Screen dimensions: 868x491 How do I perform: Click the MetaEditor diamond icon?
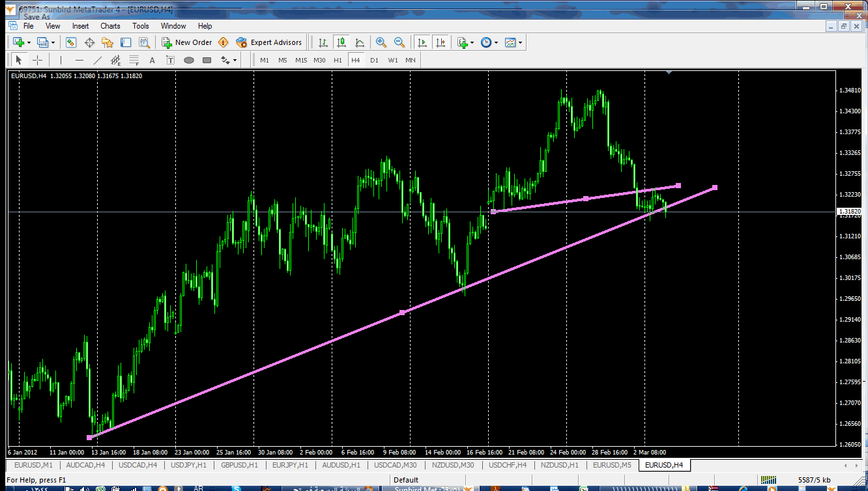click(224, 42)
